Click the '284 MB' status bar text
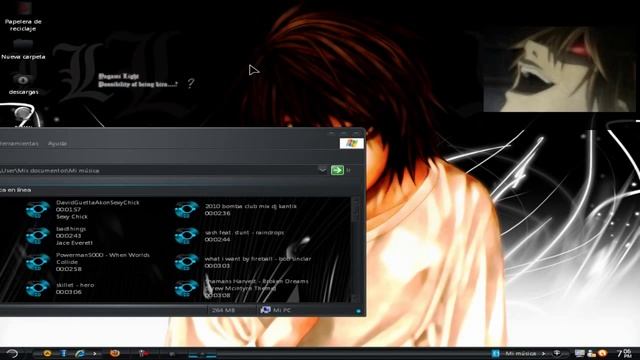This screenshot has height=360, width=640. tap(223, 310)
